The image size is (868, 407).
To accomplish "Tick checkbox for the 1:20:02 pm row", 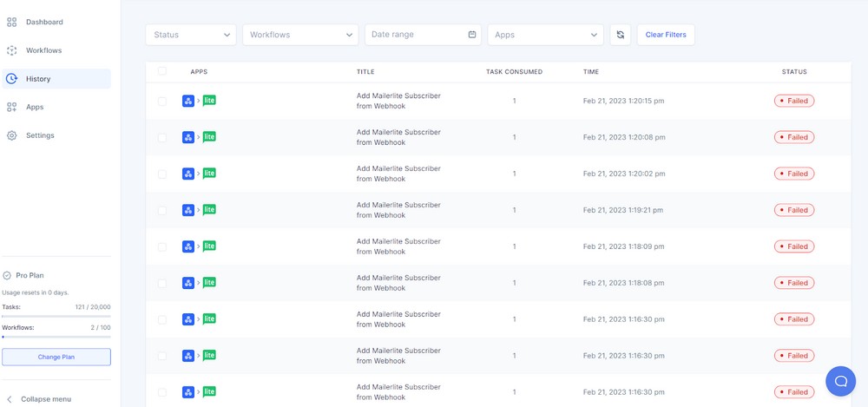I will pos(162,174).
